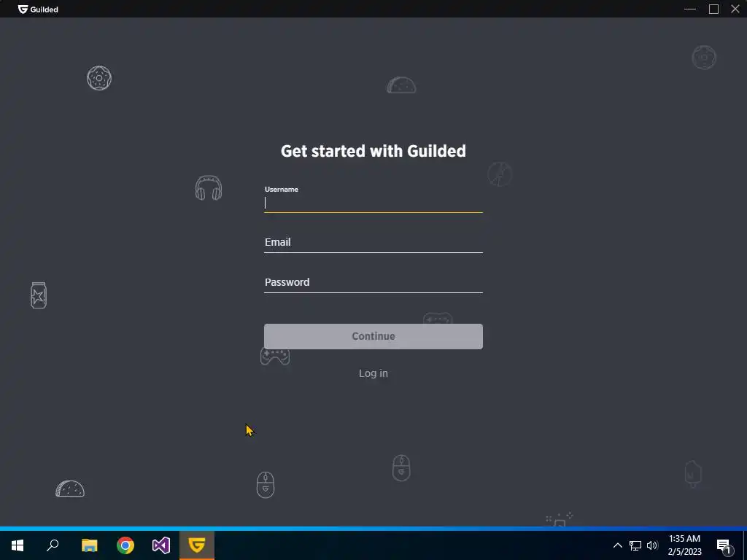Select the Guilded taskbar icon
747x560 pixels.
[197, 545]
